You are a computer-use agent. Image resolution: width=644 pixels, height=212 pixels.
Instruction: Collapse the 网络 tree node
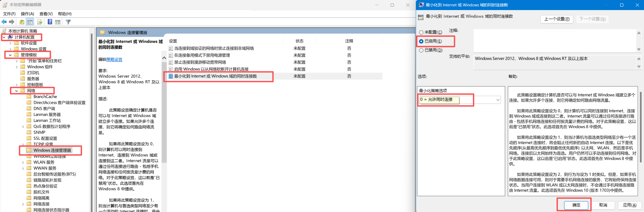coord(17,91)
